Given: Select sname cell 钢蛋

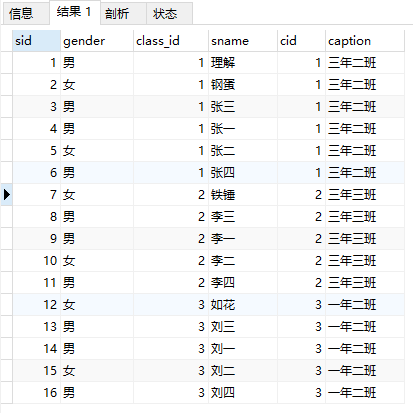Looking at the screenshot, I should [243, 84].
